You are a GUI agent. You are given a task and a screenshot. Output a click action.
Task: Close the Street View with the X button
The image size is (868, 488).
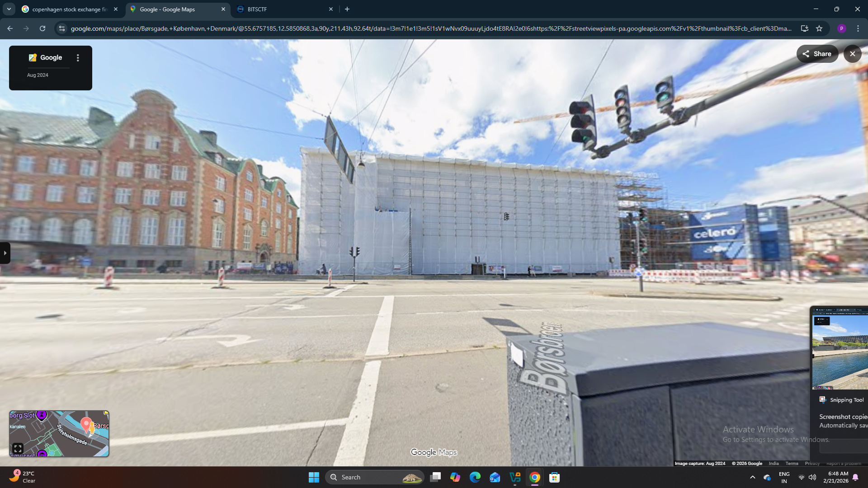(853, 53)
